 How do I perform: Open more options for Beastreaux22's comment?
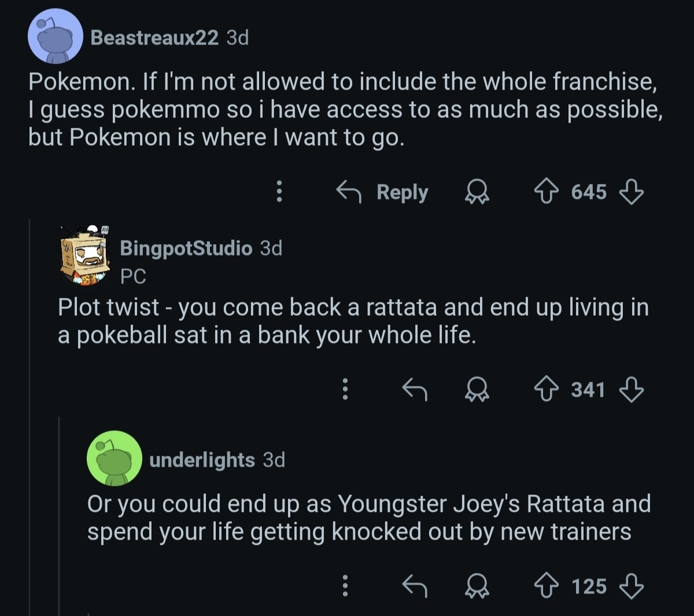279,191
